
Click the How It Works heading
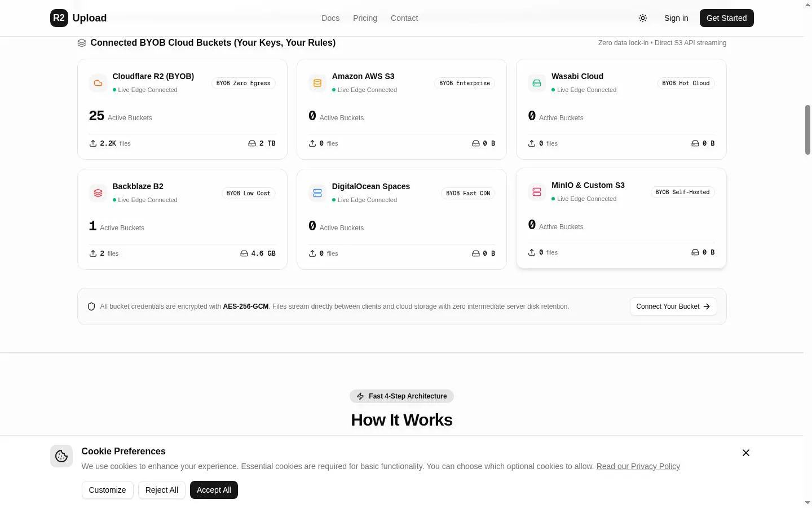401,420
